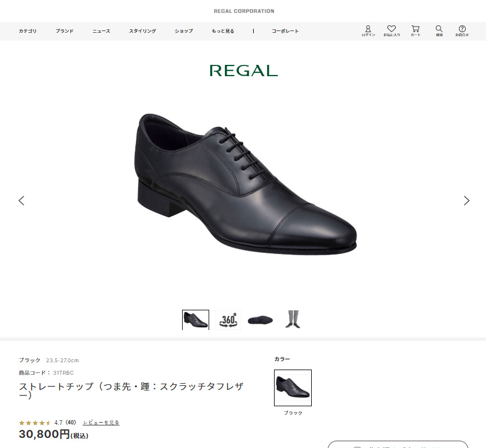This screenshot has height=448, width=486.
Task: Open favorites heart icon (お気に入り)
Action: coord(391,30)
